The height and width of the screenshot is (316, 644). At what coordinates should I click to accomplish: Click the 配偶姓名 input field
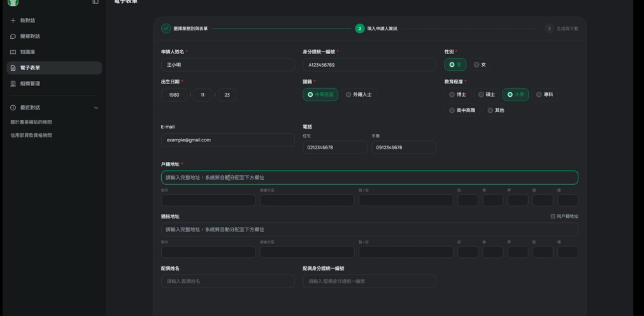[x=228, y=281]
